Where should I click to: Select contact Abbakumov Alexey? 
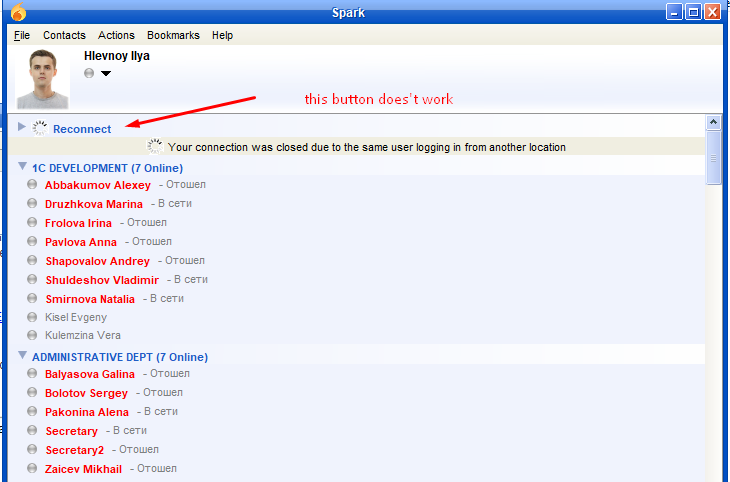98,185
